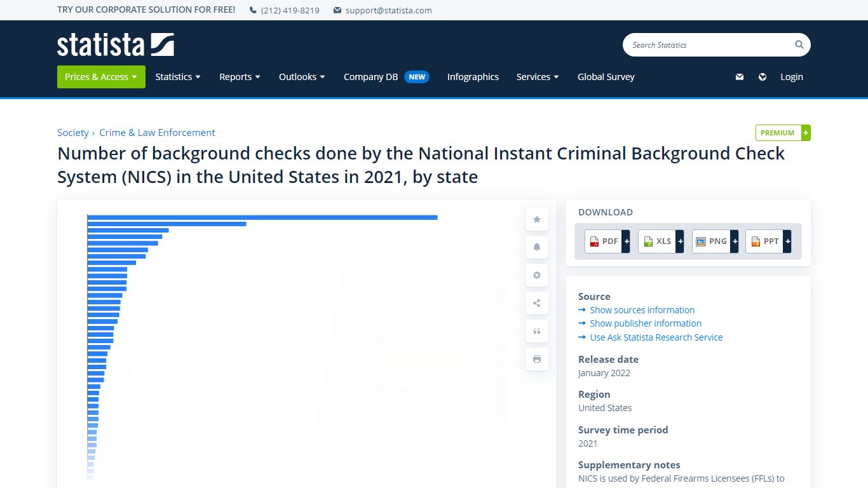Click the plus next to PPT

coord(787,241)
